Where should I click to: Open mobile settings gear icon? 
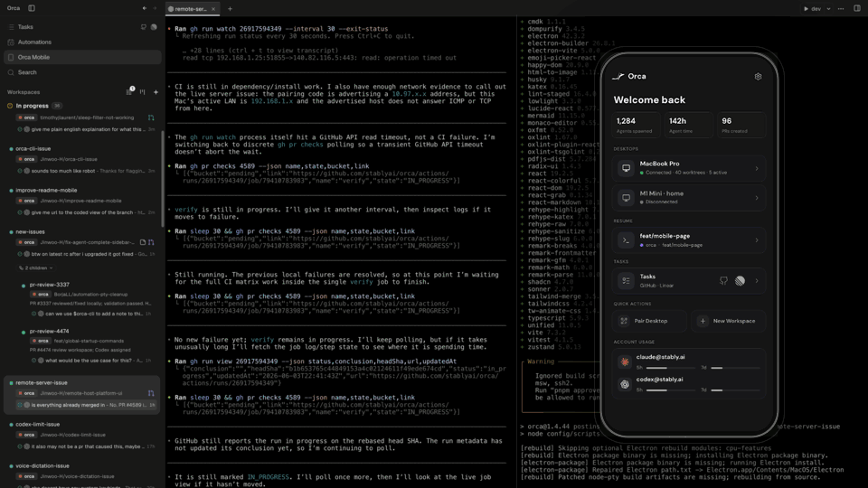pos(758,76)
